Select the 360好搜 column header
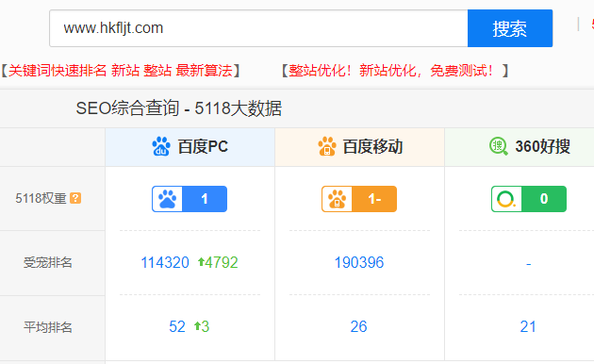This screenshot has height=364, width=594. tap(520, 147)
